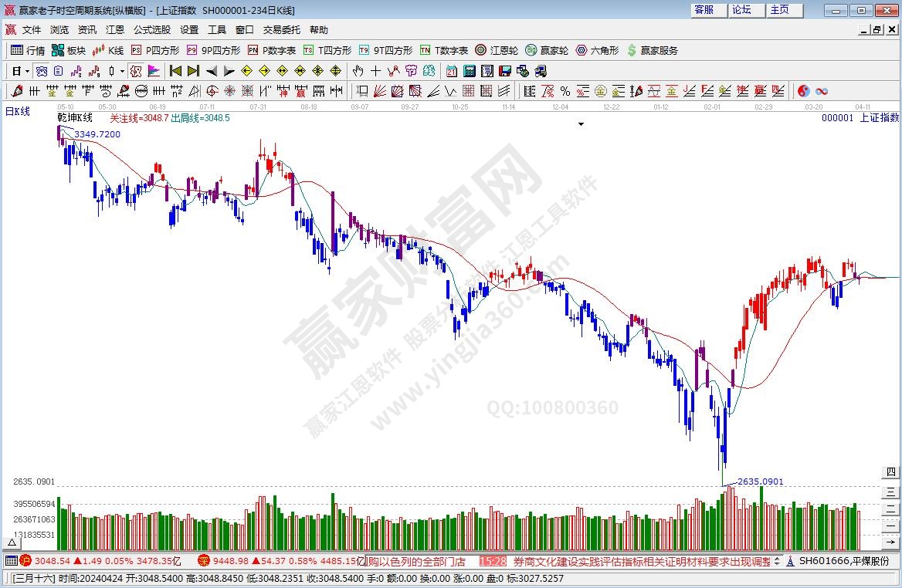Click the crosshair cursor tool
The image size is (902, 588).
pos(375,71)
